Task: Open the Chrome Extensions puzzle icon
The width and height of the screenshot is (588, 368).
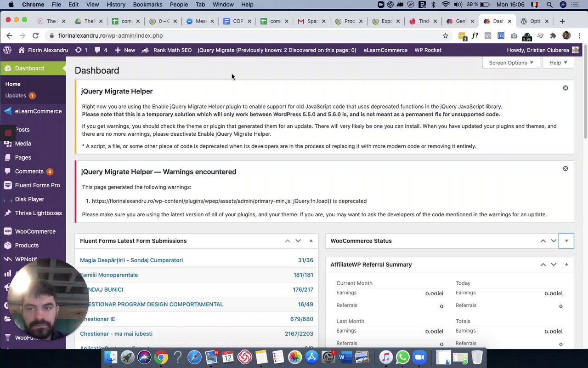Action: (x=553, y=35)
